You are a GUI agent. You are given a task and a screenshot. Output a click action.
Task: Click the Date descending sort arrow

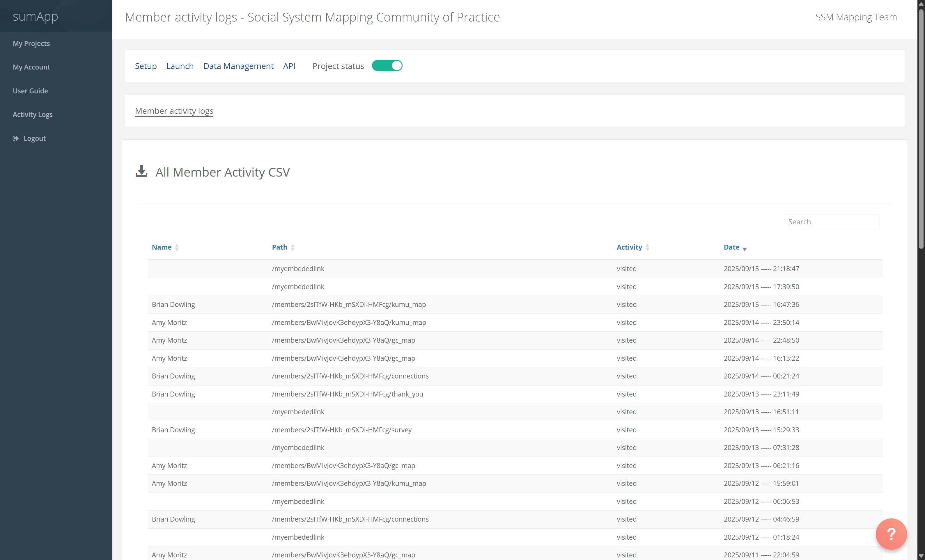745,249
